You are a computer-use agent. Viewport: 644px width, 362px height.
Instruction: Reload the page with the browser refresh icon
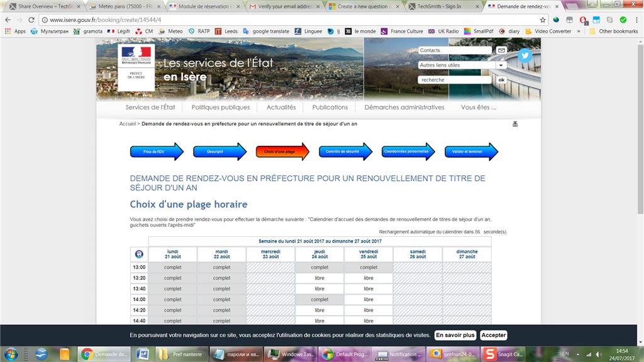pos(31,19)
